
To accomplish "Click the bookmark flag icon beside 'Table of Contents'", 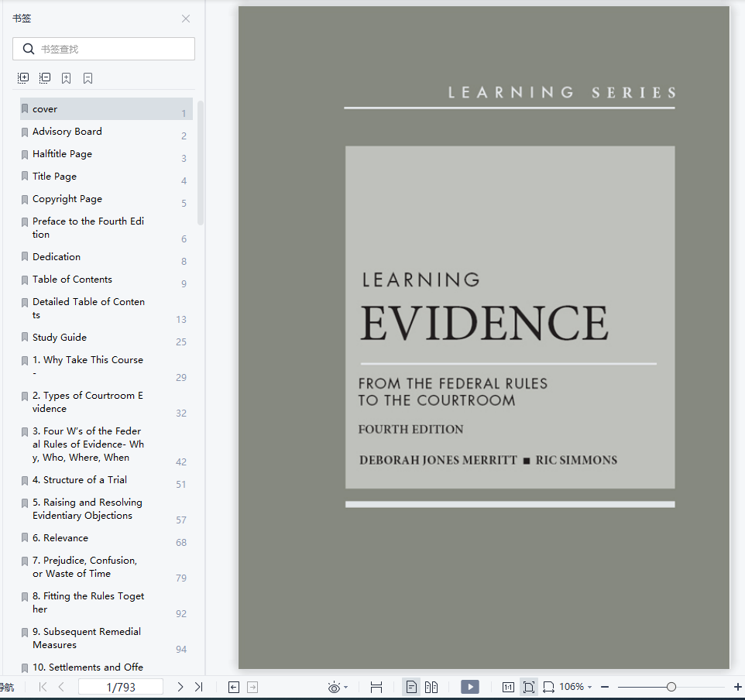I will click(x=25, y=280).
